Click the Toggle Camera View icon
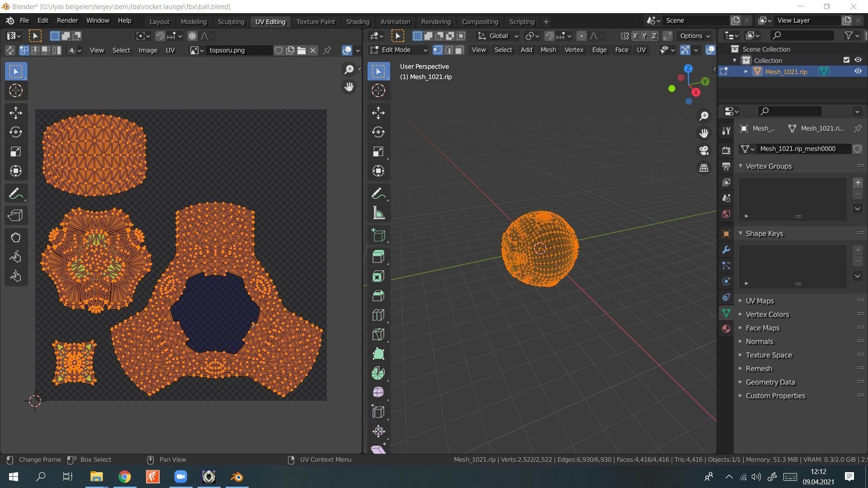Image resolution: width=868 pixels, height=488 pixels. click(704, 150)
